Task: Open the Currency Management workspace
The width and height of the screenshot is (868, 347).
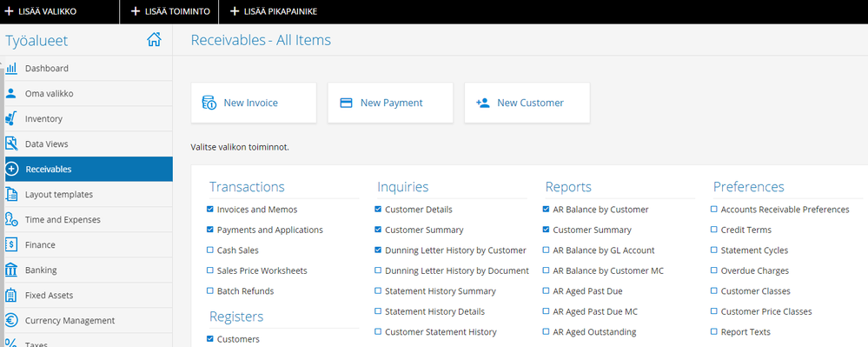Action: pos(89,320)
